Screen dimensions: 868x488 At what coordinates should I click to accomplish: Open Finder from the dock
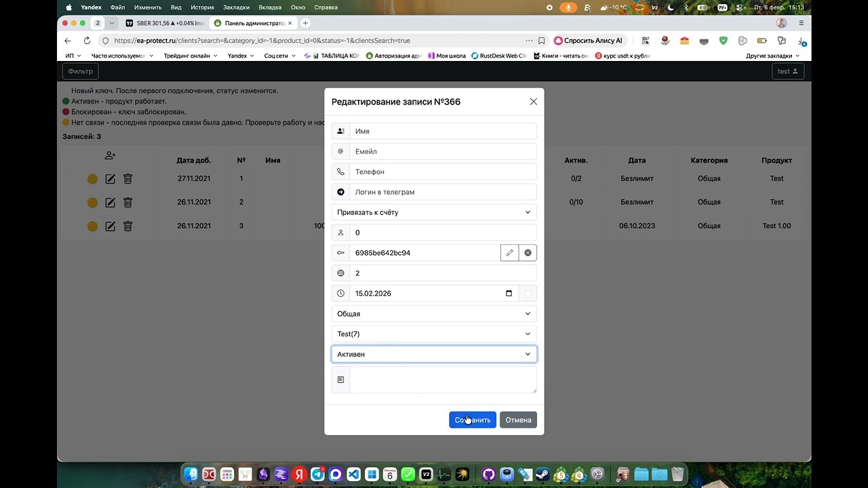191,474
